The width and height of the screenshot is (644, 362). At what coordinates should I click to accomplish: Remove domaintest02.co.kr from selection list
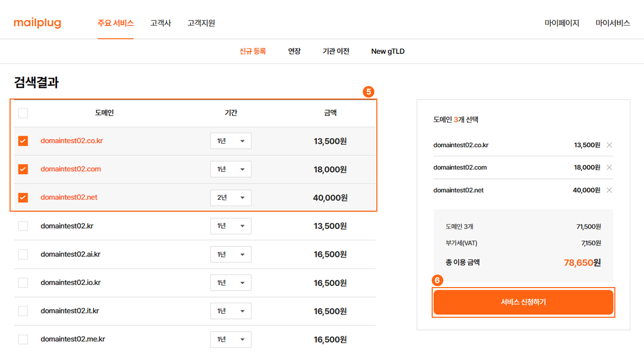[609, 145]
